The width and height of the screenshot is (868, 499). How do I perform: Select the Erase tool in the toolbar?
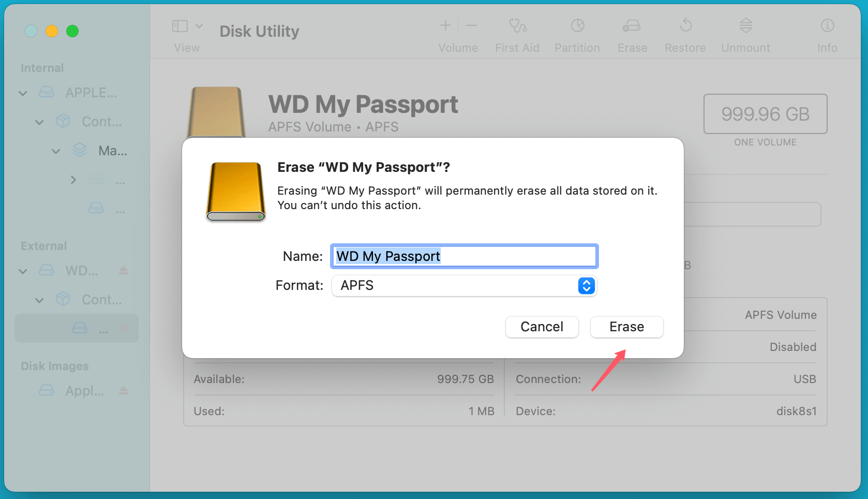click(x=632, y=33)
